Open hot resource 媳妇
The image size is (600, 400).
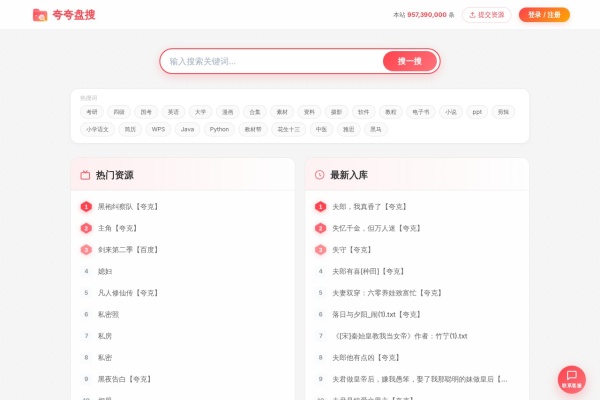tap(105, 271)
